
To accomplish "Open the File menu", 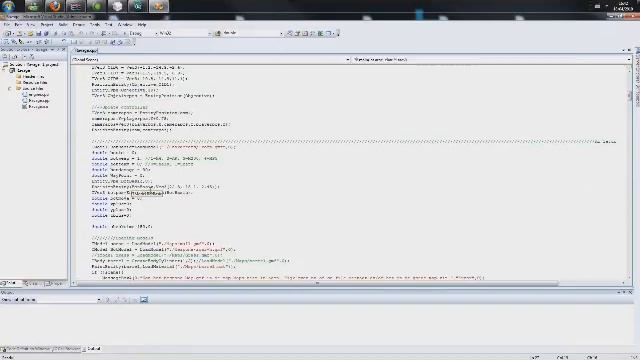I will (6, 24).
